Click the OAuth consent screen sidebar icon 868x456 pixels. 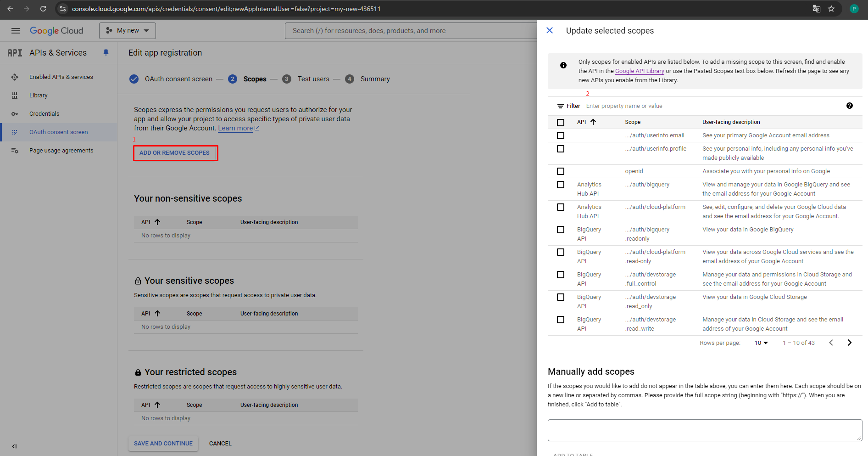click(15, 132)
